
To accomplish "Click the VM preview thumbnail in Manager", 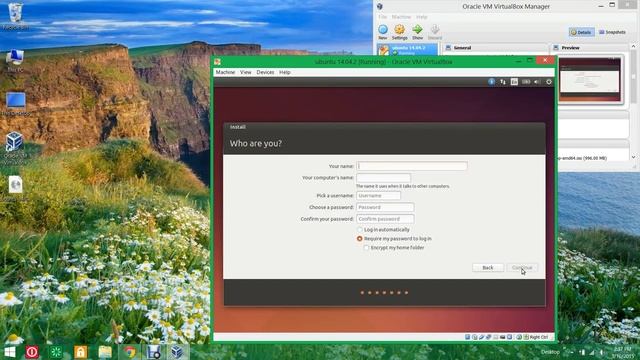I will click(x=590, y=79).
